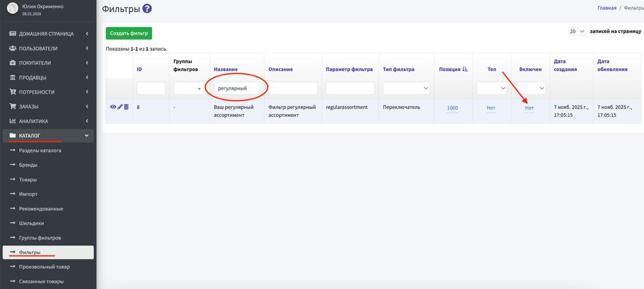644x289 pixels.
Task: Click the user avatar of Юлия Охрименко
Action: click(13, 9)
